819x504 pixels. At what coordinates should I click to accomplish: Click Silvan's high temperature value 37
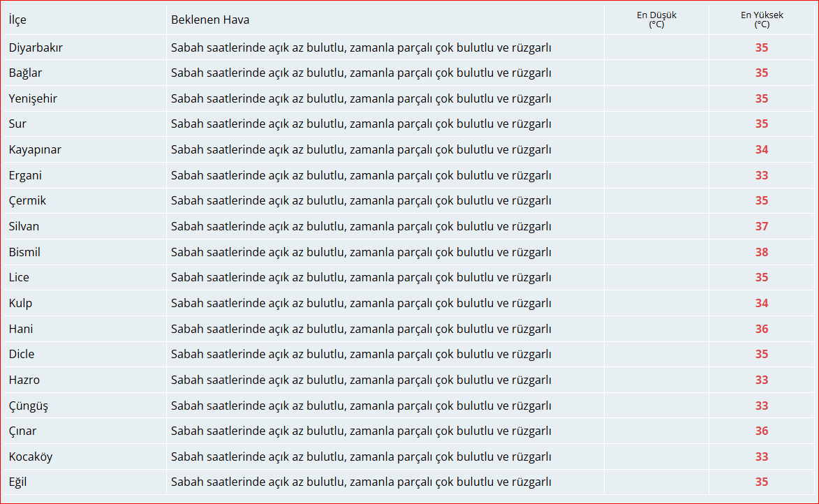pos(761,226)
